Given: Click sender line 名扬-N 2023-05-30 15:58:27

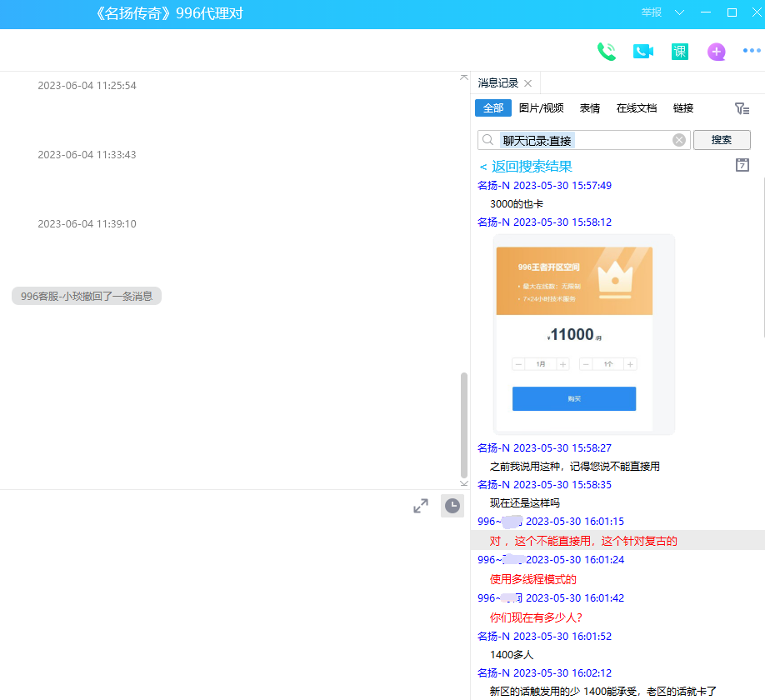Looking at the screenshot, I should point(544,447).
